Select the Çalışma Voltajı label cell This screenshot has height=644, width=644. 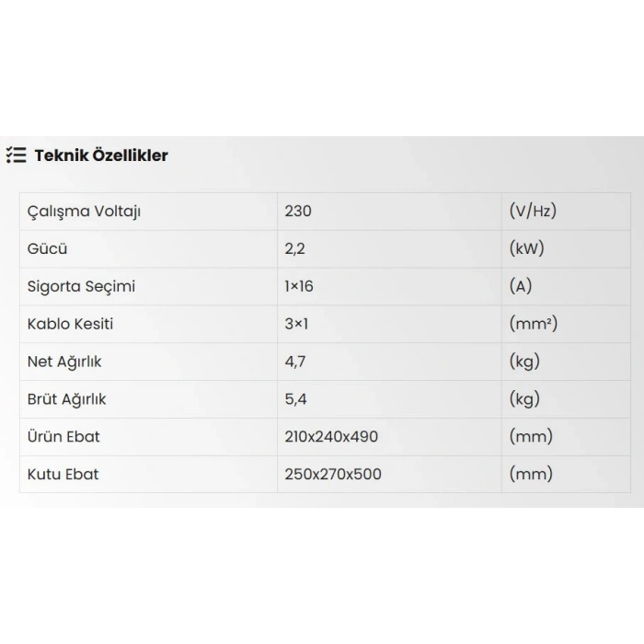point(85,211)
